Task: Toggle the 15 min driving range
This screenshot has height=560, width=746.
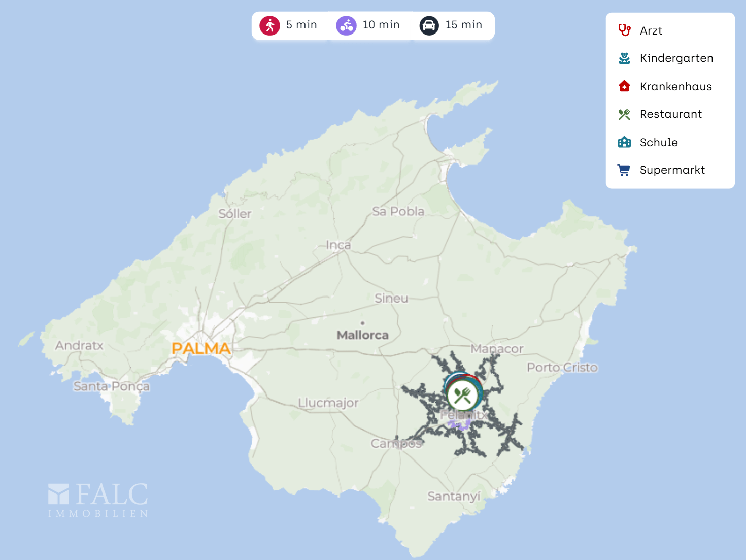Action: (x=463, y=25)
